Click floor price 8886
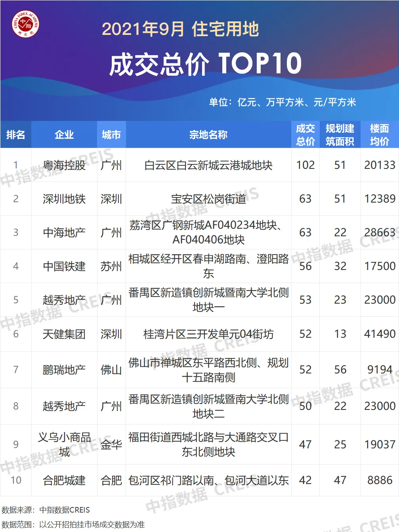This screenshot has height=532, width=399. (380, 480)
